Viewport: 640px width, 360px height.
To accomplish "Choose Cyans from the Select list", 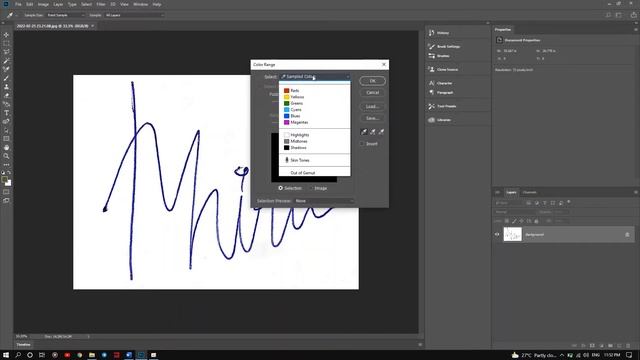I will pos(314,110).
